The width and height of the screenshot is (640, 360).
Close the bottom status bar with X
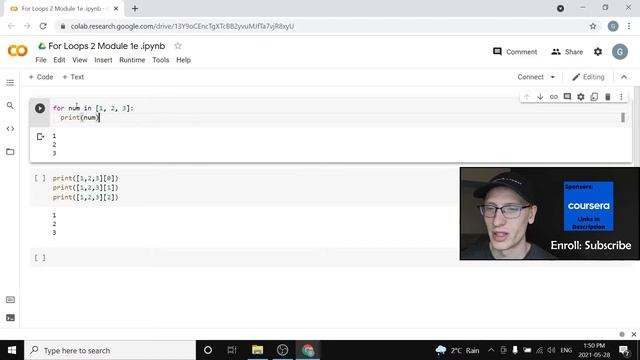(633, 334)
